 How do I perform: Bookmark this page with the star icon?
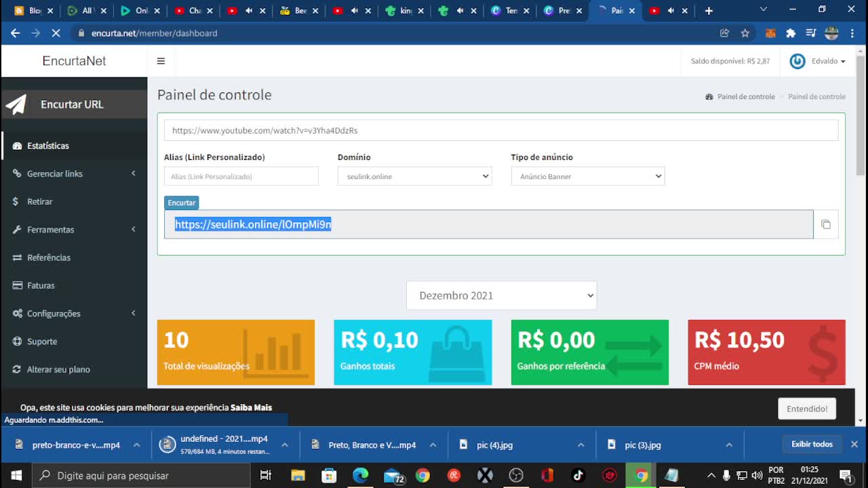coord(745,33)
